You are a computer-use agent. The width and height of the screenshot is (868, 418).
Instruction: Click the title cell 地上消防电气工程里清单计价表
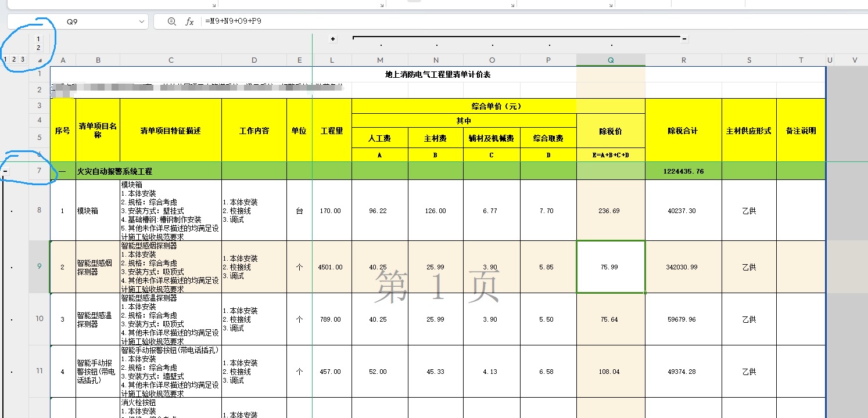pyautogui.click(x=438, y=74)
